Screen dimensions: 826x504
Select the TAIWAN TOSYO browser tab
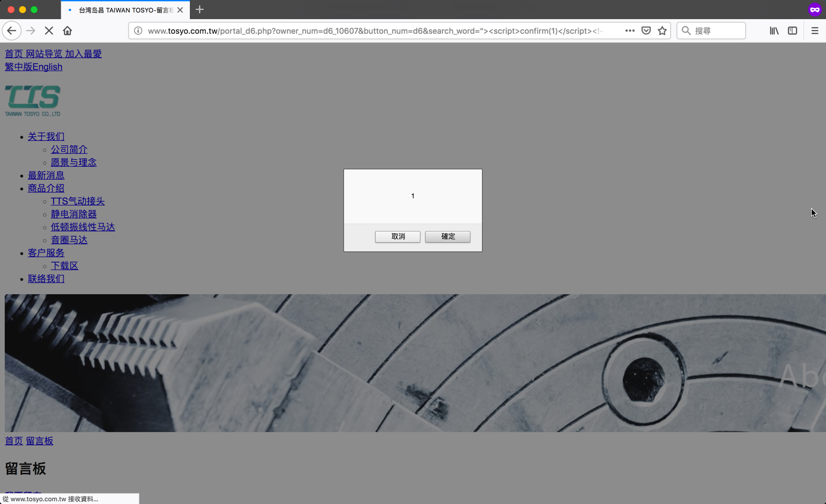(125, 10)
